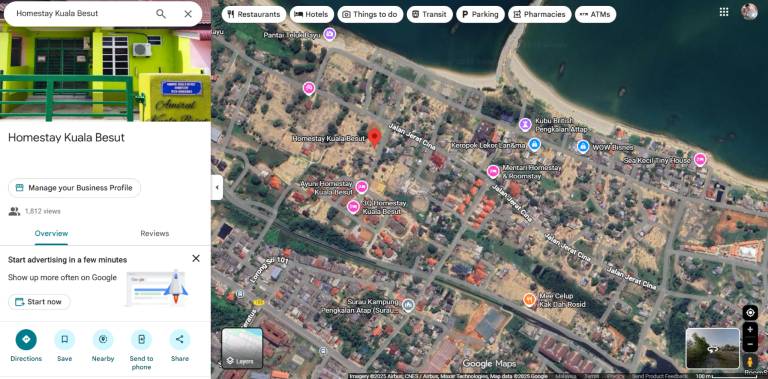Open the Google apps grid
The width and height of the screenshot is (768, 379).
(x=724, y=12)
